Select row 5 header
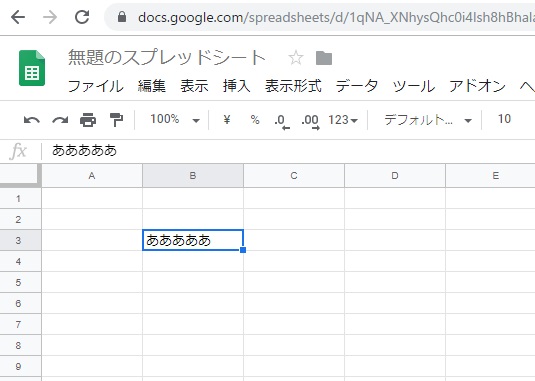Image resolution: width=535 pixels, height=381 pixels. pyautogui.click(x=20, y=282)
